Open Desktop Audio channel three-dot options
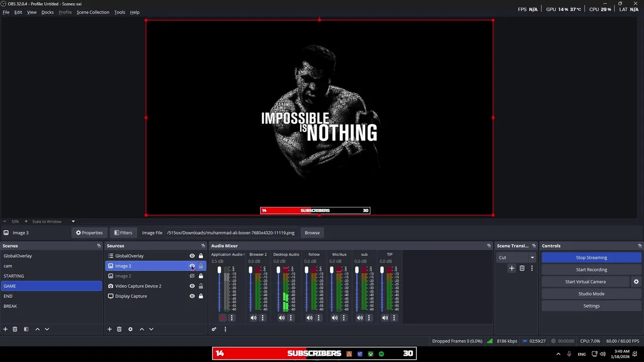The height and width of the screenshot is (362, 644). 291,318
